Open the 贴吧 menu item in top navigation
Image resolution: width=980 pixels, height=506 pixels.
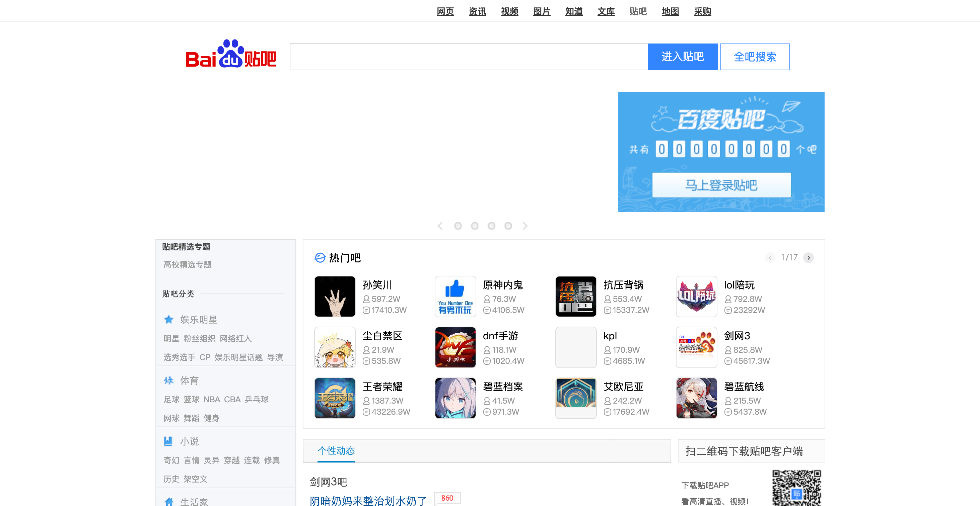coord(638,11)
